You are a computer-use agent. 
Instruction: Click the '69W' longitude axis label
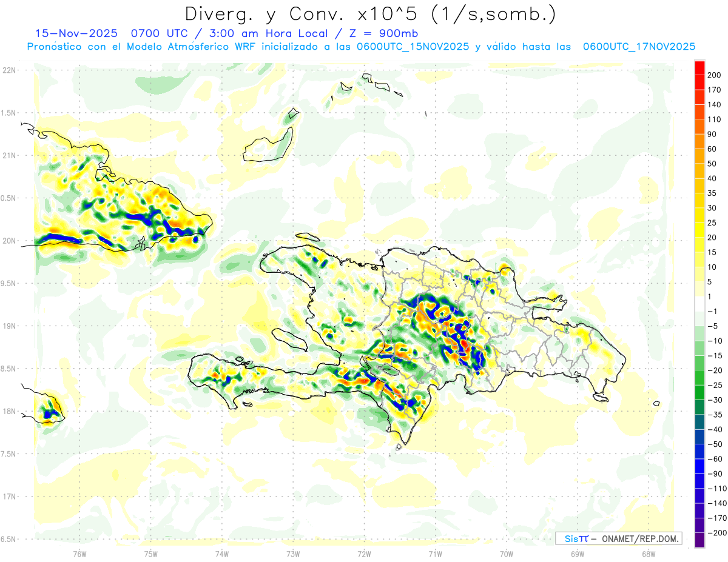coord(578,554)
